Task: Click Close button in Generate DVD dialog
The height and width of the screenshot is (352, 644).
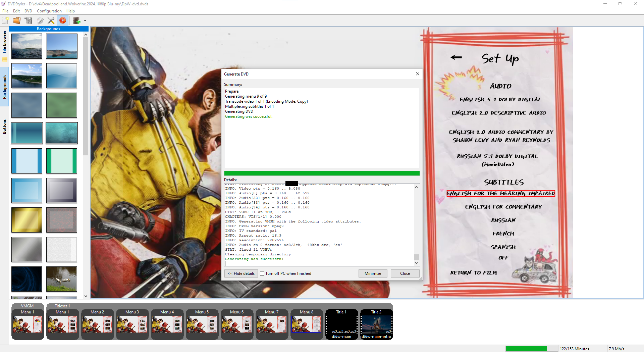Action: coord(405,273)
